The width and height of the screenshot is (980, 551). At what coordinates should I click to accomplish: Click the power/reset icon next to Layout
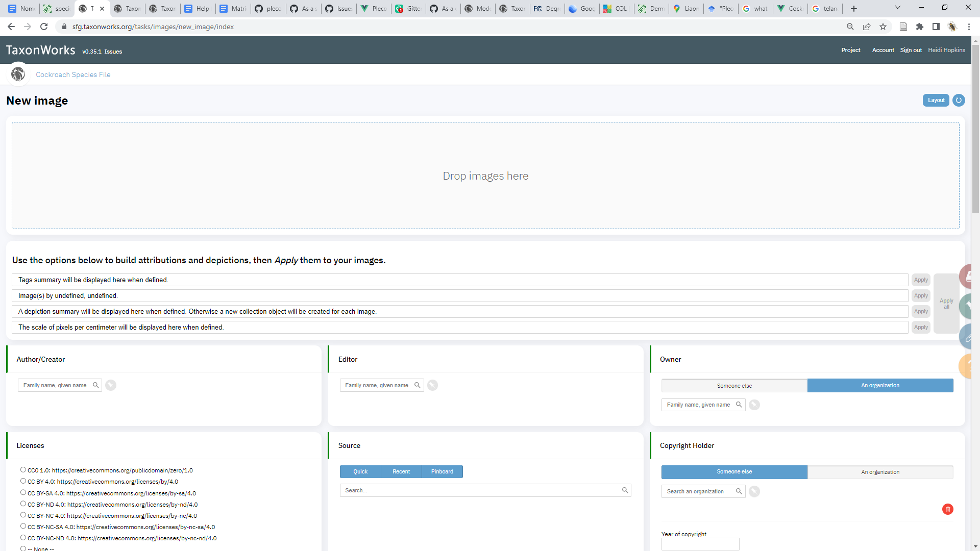click(x=959, y=100)
